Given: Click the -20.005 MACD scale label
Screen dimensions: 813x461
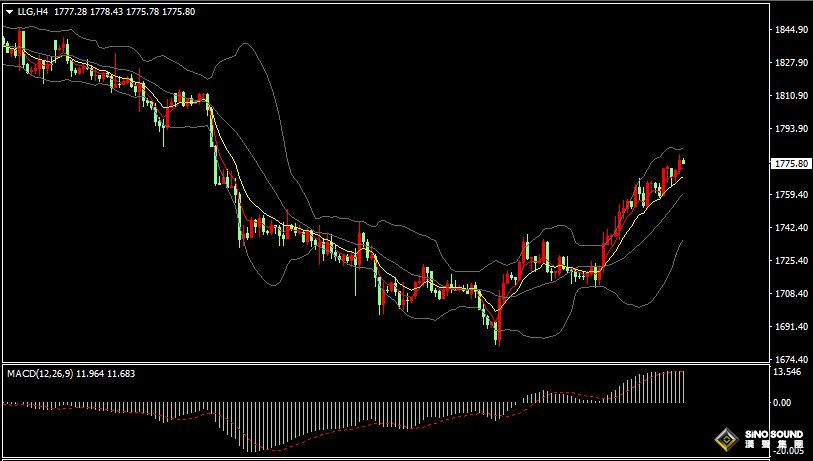Looking at the screenshot, I should [790, 452].
